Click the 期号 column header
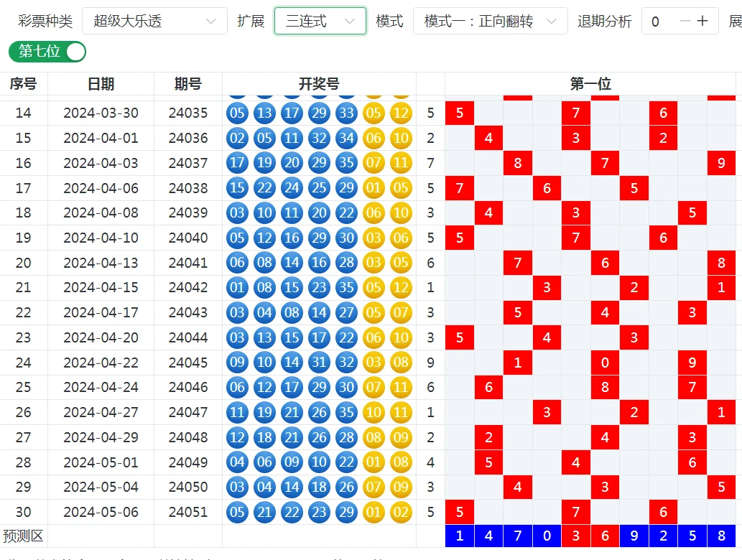Screen dimensions: 742x560 pos(188,84)
